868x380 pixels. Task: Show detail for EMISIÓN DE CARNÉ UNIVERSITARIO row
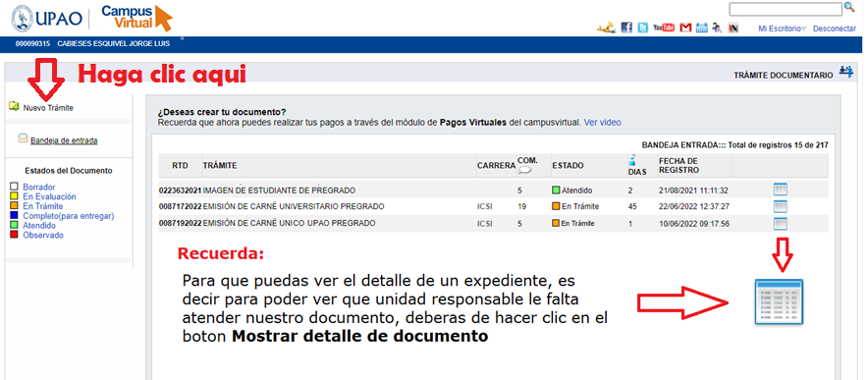click(x=780, y=206)
